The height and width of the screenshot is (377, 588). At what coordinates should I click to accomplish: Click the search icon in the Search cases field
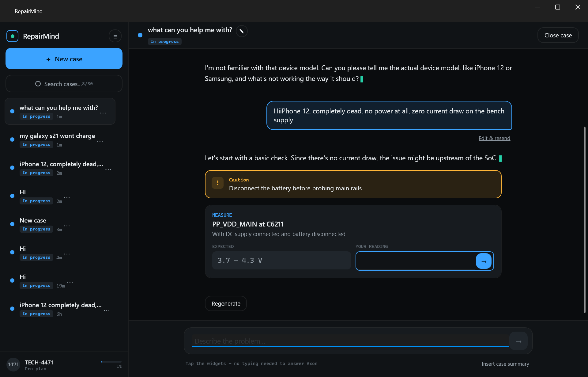click(38, 84)
